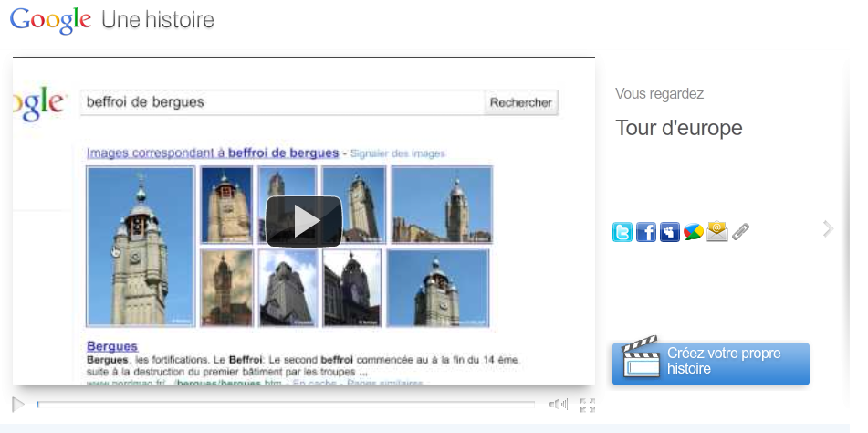The height and width of the screenshot is (433, 868).
Task: Click the "Vous regardez" label
Action: pos(659,93)
